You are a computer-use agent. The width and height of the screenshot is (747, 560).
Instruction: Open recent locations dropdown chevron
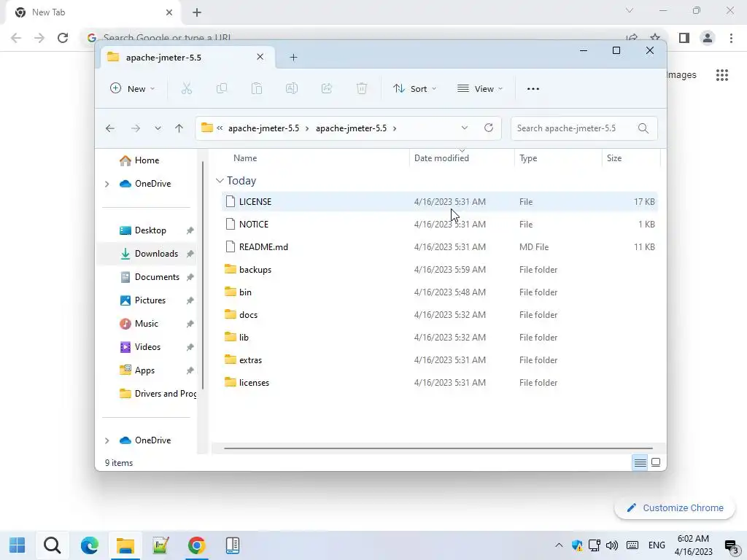(x=158, y=128)
